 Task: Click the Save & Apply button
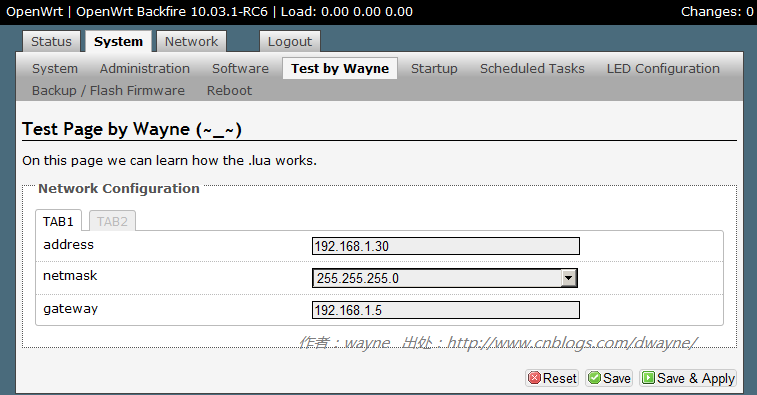click(x=688, y=378)
